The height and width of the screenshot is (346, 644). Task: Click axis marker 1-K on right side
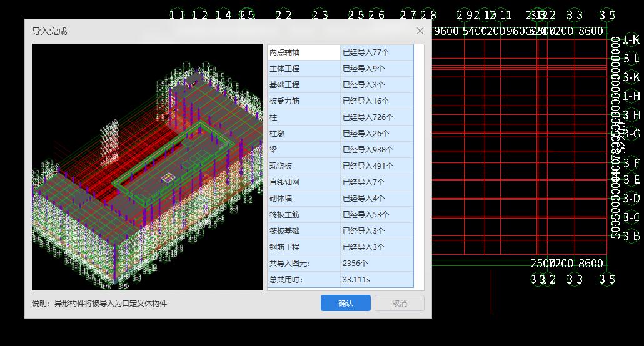click(x=631, y=39)
